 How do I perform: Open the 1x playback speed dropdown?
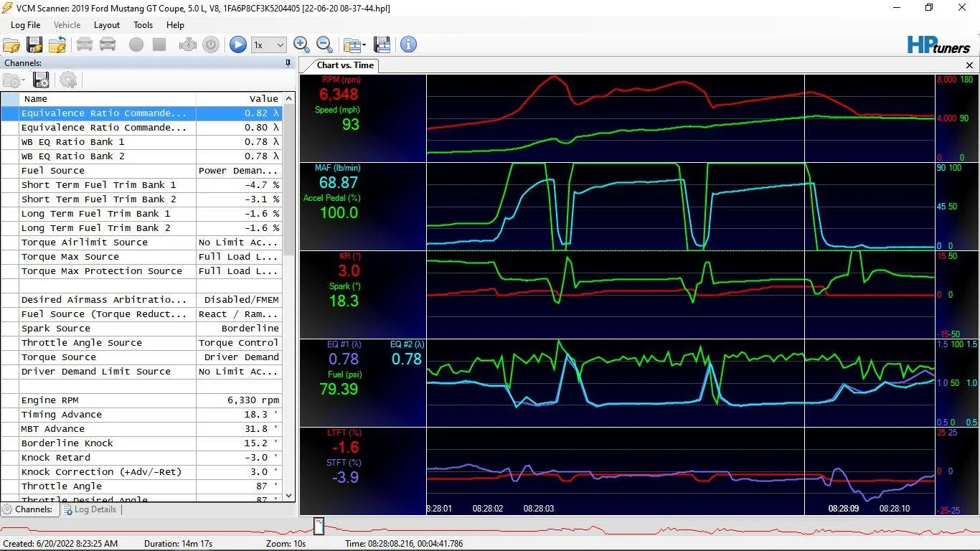(269, 44)
